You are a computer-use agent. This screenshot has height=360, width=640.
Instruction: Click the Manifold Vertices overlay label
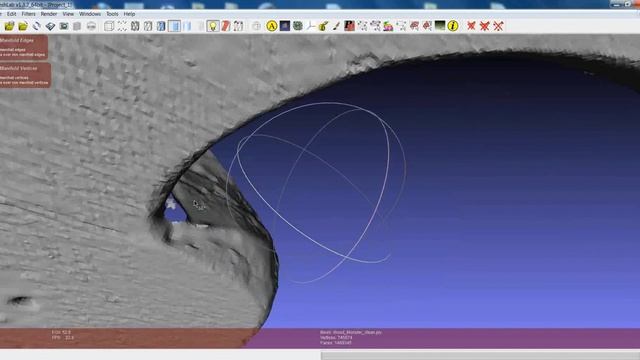(x=19, y=68)
